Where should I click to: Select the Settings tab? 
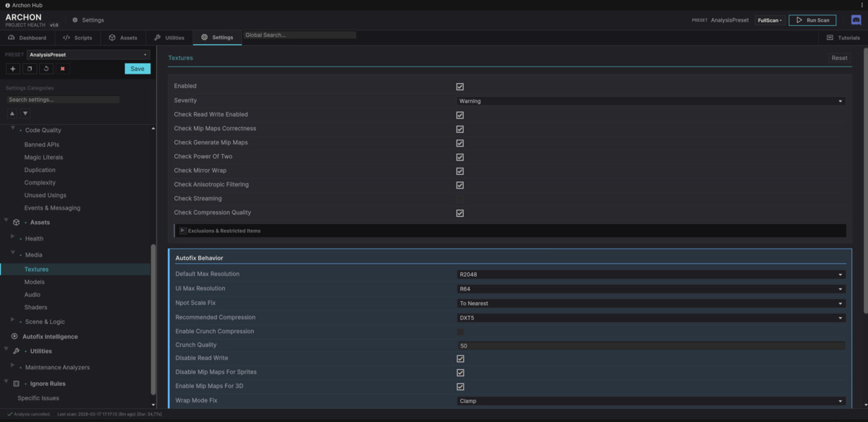pos(217,38)
